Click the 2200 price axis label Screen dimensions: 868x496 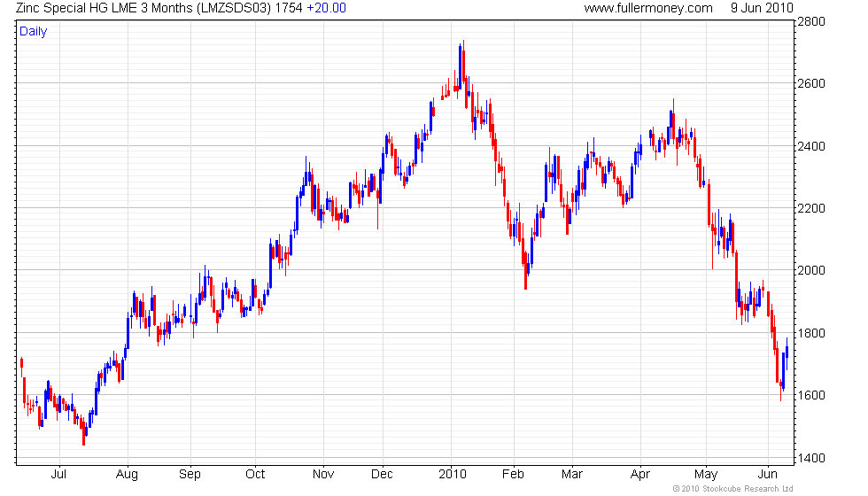pyautogui.click(x=811, y=208)
